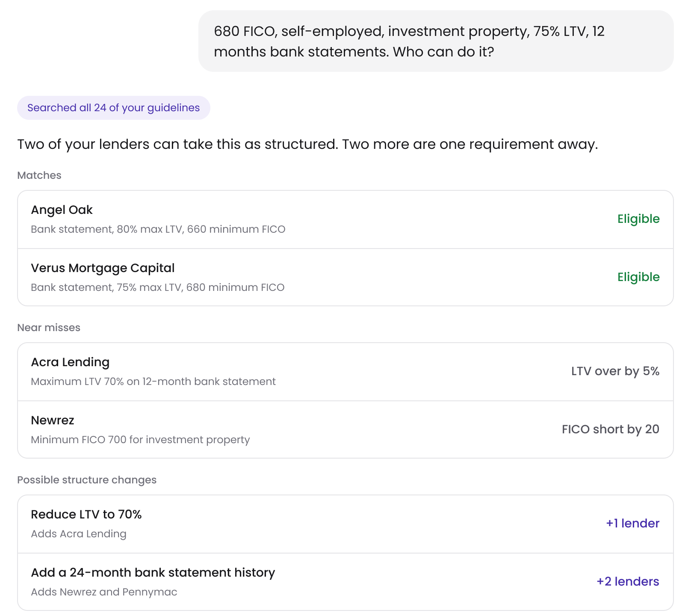
Task: Click Eligible status beside Angel Oak
Action: 638,219
